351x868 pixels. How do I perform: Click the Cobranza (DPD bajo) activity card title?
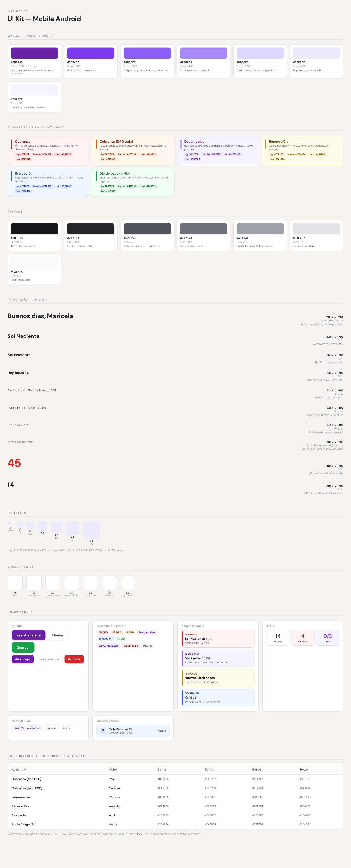[x=116, y=141]
